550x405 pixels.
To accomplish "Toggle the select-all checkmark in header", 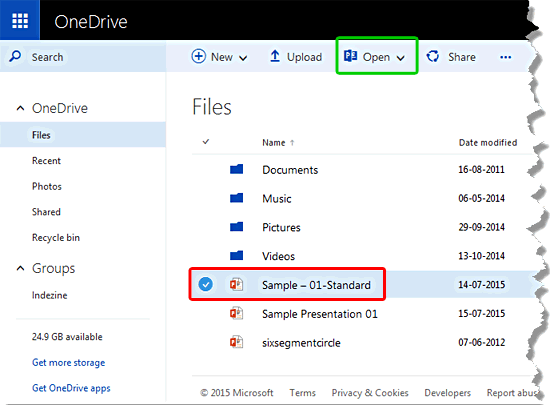I will coord(206,142).
